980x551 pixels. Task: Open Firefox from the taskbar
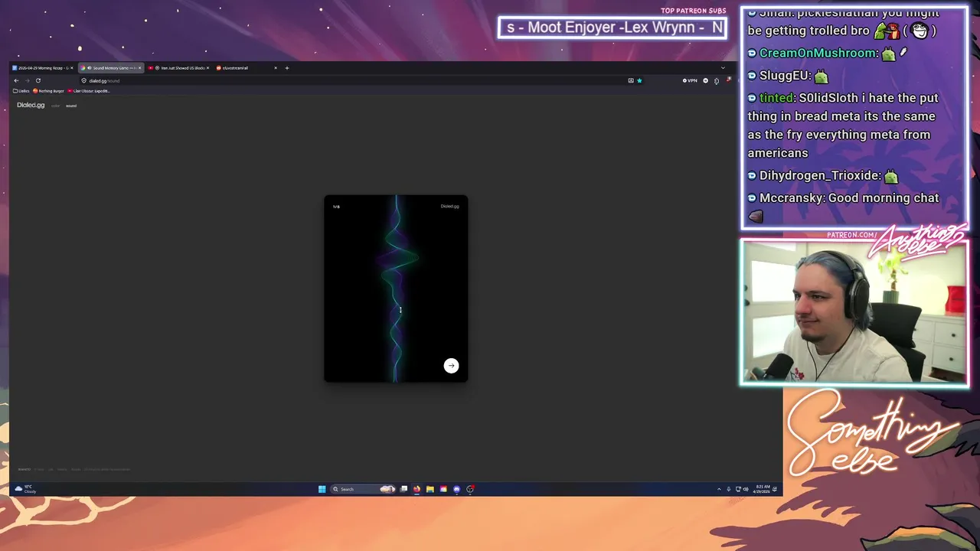click(x=416, y=489)
